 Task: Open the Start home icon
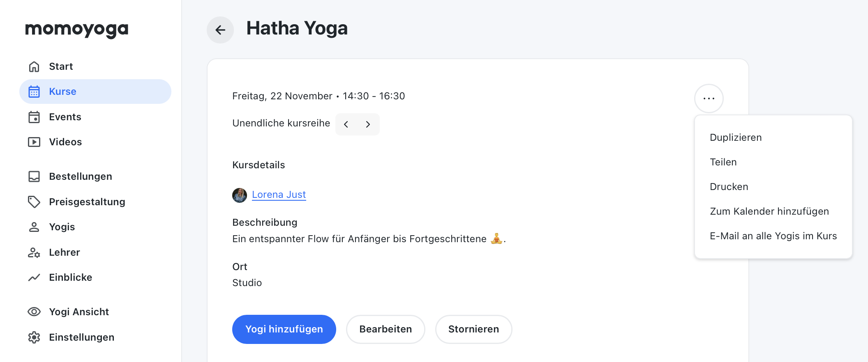34,66
